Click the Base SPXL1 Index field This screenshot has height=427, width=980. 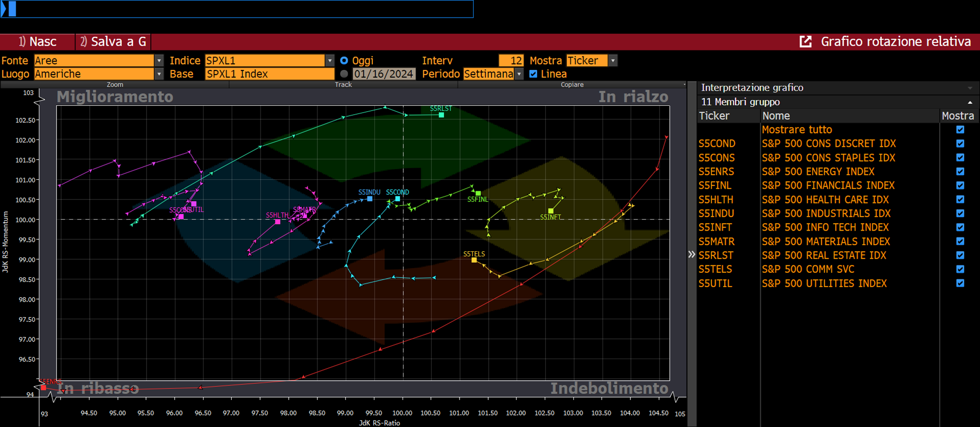click(x=270, y=74)
